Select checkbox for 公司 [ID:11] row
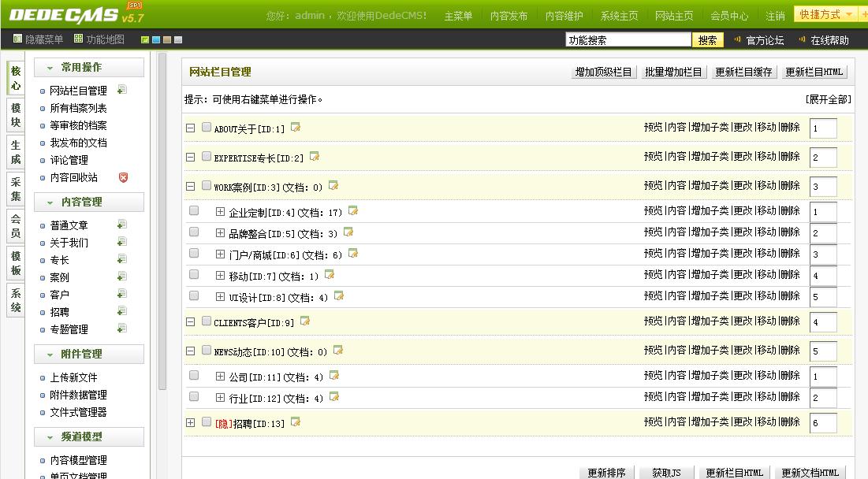Screen dimensions: 868x479 pyautogui.click(x=194, y=376)
